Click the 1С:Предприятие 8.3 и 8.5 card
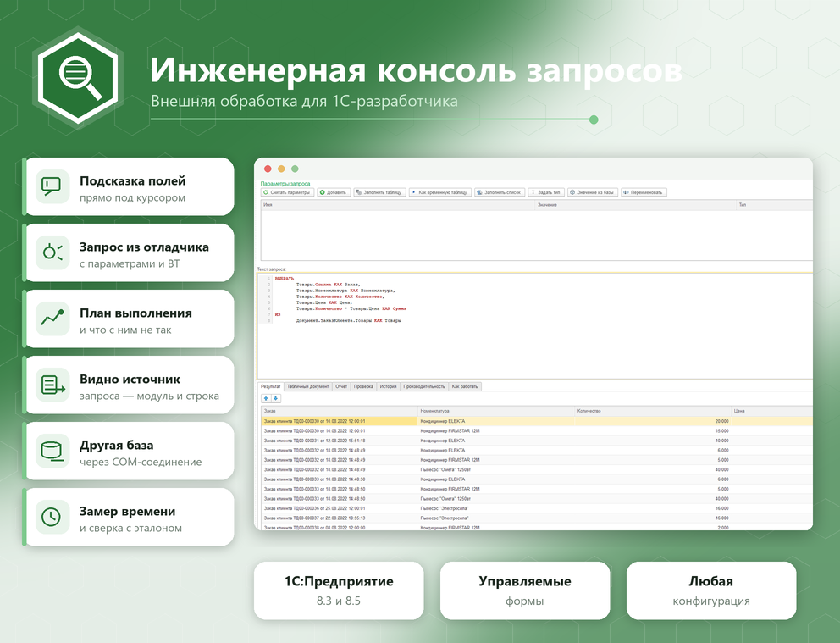Viewport: 840px width, 643px height. 339,590
